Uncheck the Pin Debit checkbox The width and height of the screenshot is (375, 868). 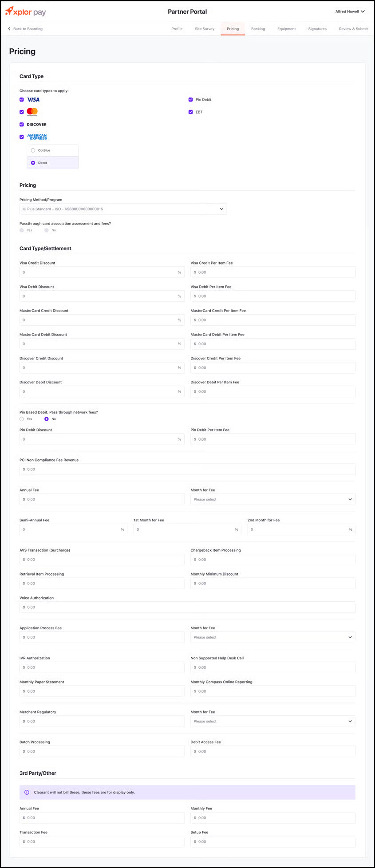(x=190, y=100)
